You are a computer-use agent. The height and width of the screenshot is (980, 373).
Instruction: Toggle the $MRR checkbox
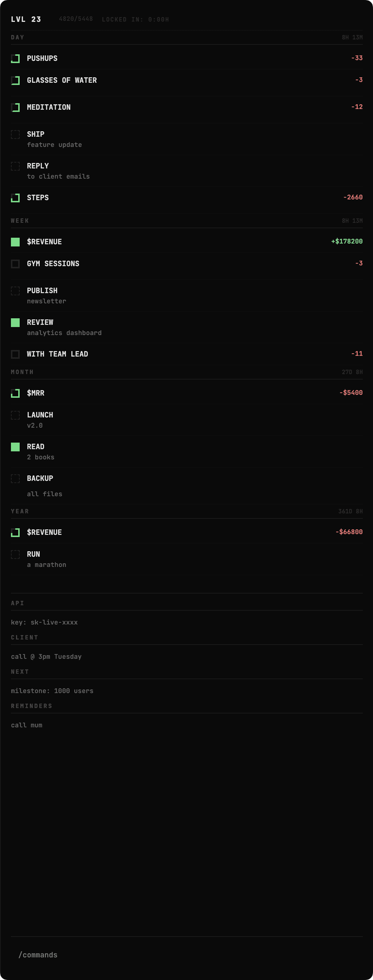click(x=16, y=393)
